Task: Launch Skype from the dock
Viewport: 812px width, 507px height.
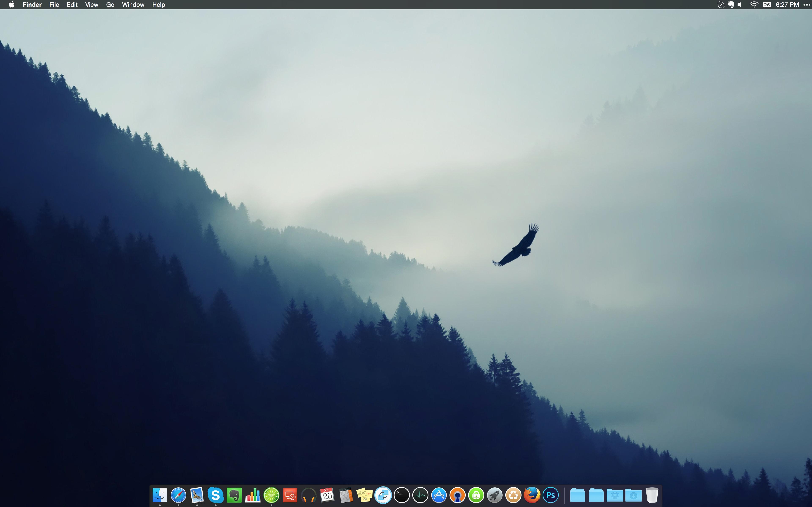Action: click(x=215, y=495)
